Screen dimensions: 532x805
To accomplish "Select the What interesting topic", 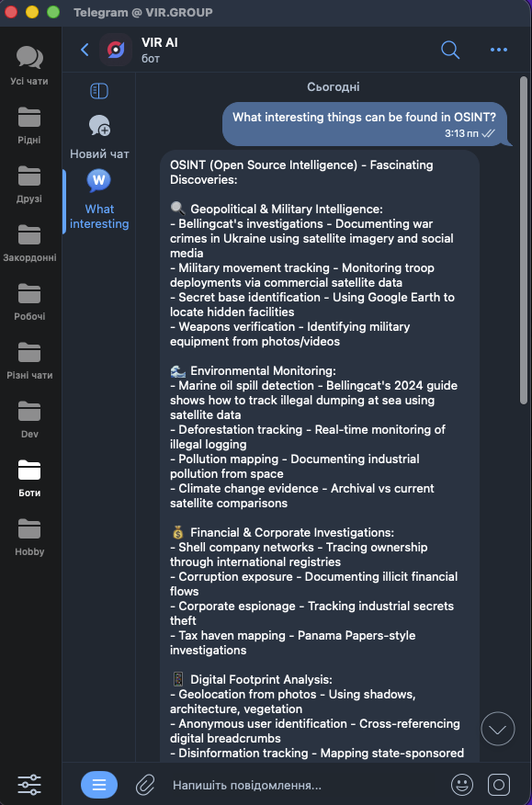I will [x=99, y=201].
